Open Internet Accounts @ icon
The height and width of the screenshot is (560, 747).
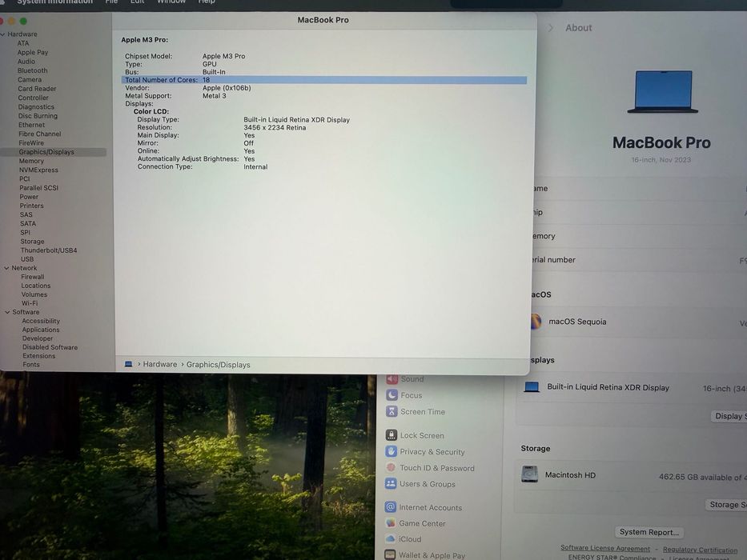[x=391, y=506]
